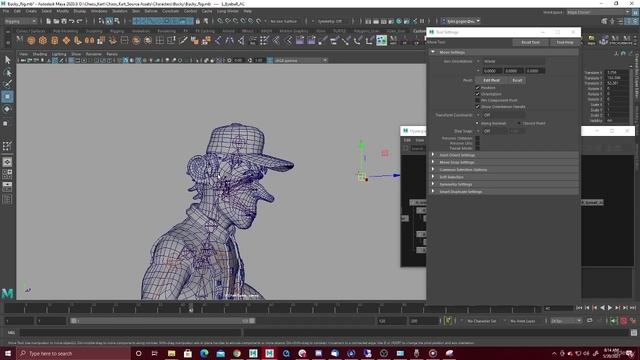Click the Reset Tool button
This screenshot has width=640, height=360.
pos(530,42)
